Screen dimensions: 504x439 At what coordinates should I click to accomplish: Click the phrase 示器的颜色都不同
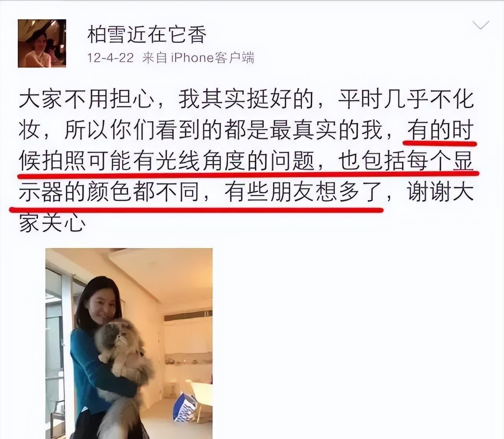point(109,192)
